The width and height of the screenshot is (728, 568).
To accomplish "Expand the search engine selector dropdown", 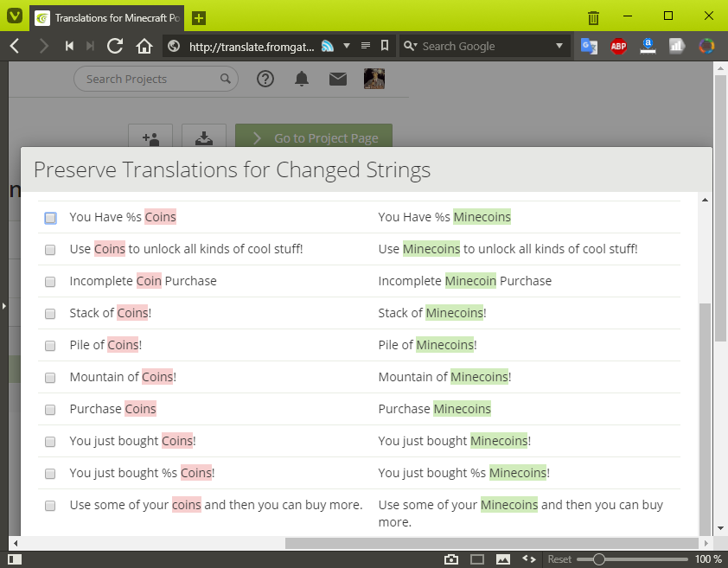I will point(410,46).
